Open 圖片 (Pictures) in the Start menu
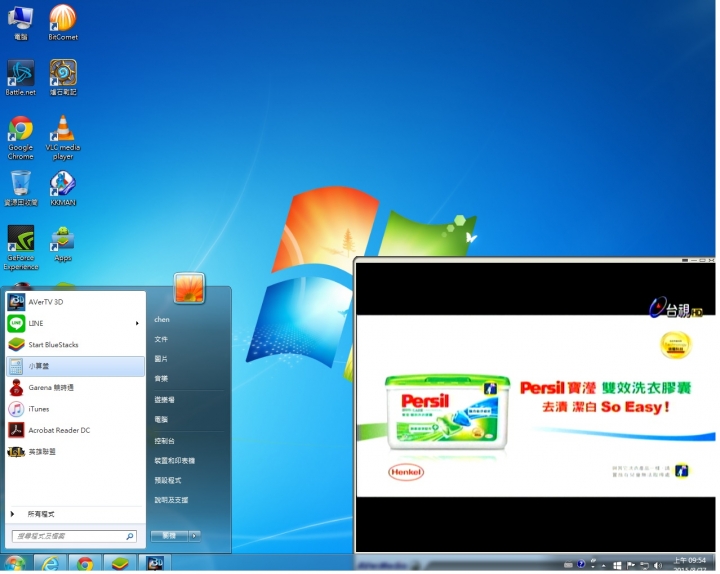The image size is (720, 574). pyautogui.click(x=161, y=359)
